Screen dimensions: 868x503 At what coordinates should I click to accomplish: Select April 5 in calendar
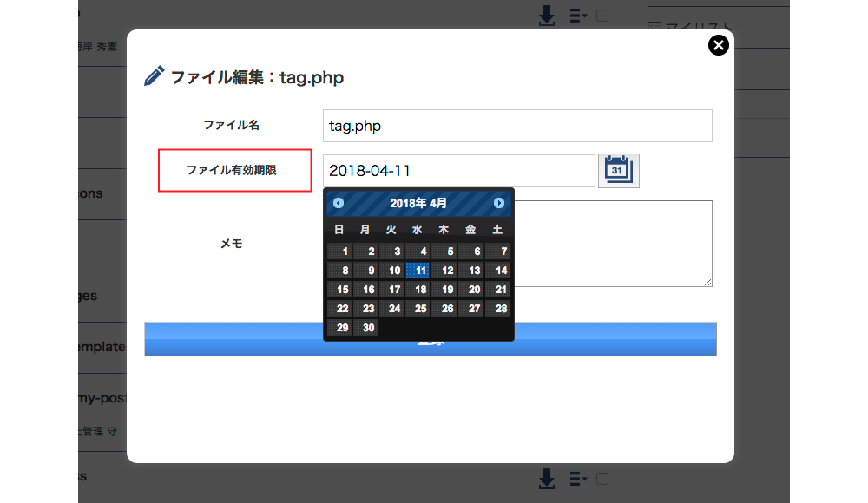[444, 251]
